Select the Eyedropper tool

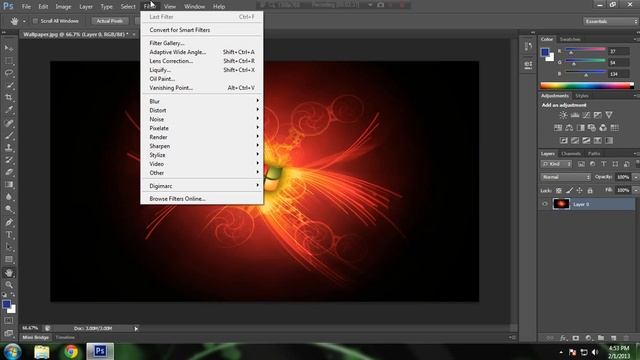pos(9,110)
